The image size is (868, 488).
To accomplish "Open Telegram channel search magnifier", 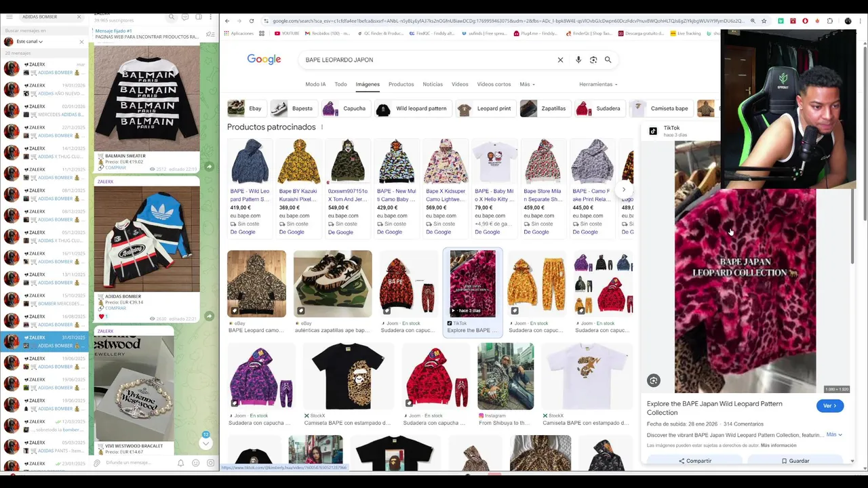I will (172, 16).
